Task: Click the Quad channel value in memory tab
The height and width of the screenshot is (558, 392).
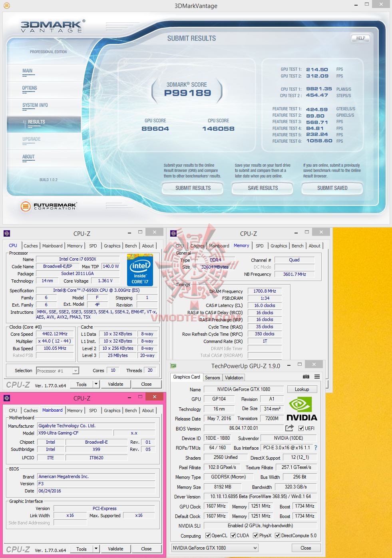Action: tap(294, 260)
